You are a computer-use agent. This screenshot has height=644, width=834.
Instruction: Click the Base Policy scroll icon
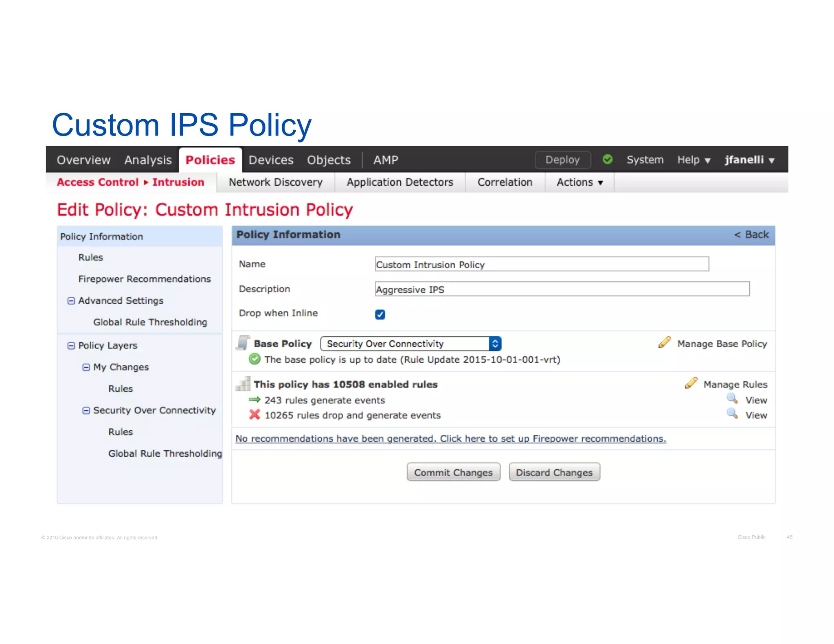[x=243, y=343]
